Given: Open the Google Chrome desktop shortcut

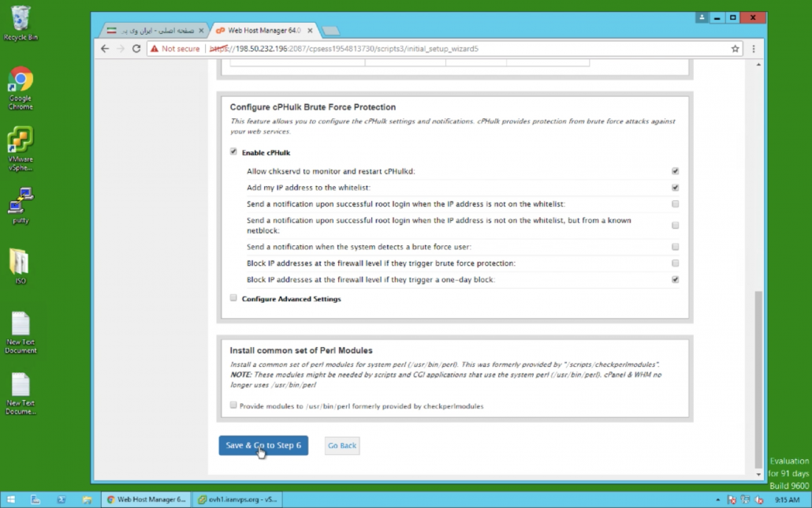Looking at the screenshot, I should 20,87.
